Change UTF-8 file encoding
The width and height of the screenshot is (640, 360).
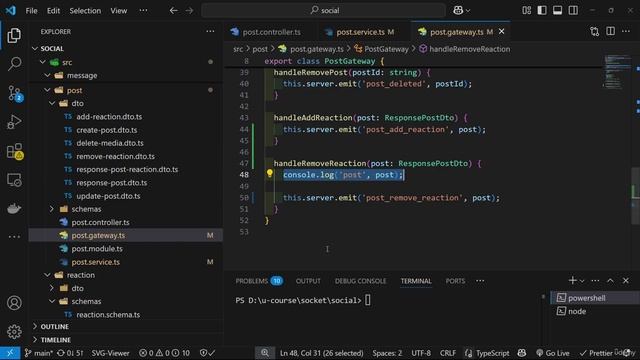421,353
